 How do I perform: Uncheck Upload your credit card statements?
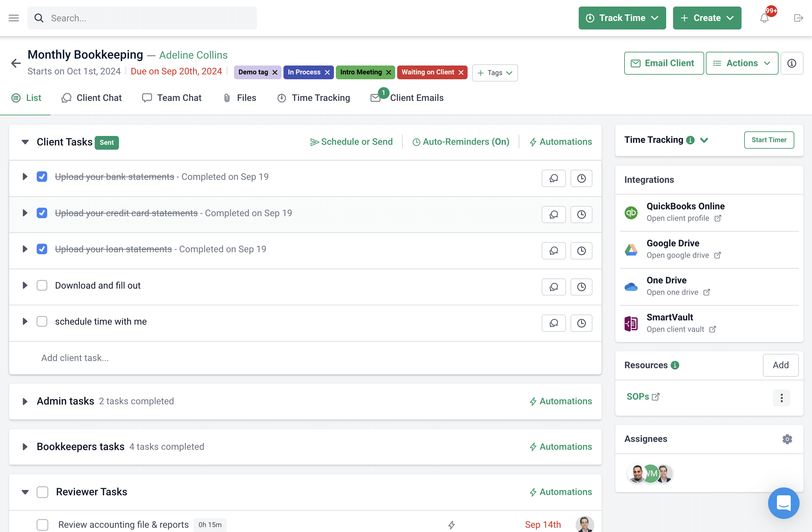[x=42, y=213]
